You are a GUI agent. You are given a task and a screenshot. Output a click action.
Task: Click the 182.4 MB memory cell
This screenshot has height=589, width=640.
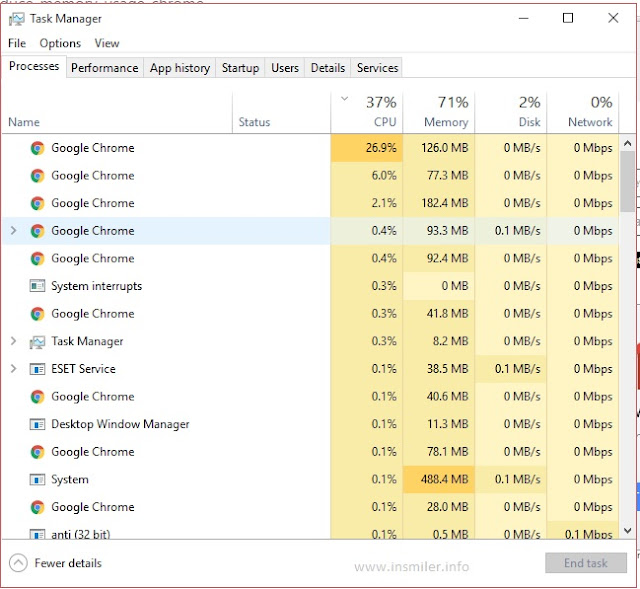(x=438, y=203)
